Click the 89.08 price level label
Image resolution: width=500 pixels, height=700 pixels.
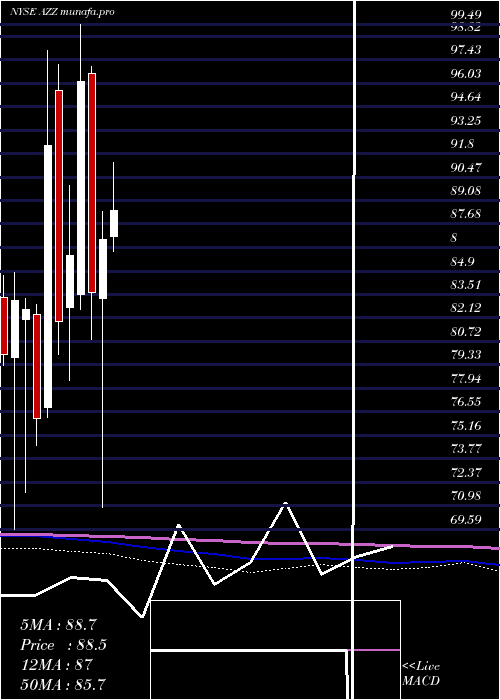[x=466, y=191]
